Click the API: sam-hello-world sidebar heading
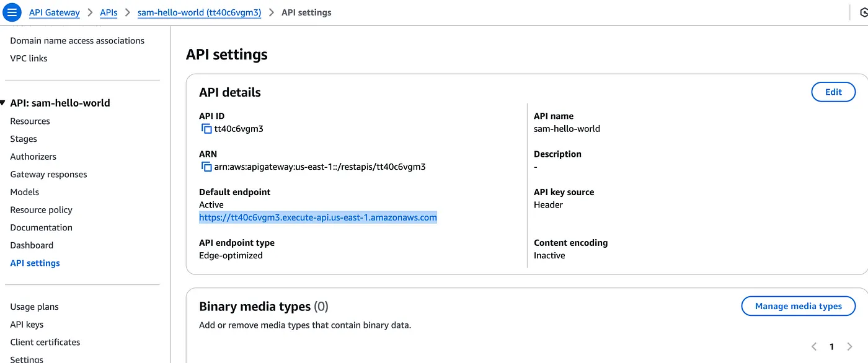The image size is (868, 363). tap(60, 103)
